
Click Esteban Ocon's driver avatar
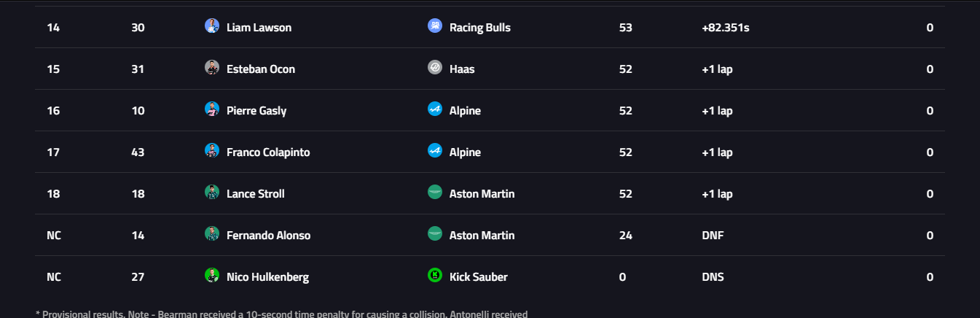pos(212,68)
